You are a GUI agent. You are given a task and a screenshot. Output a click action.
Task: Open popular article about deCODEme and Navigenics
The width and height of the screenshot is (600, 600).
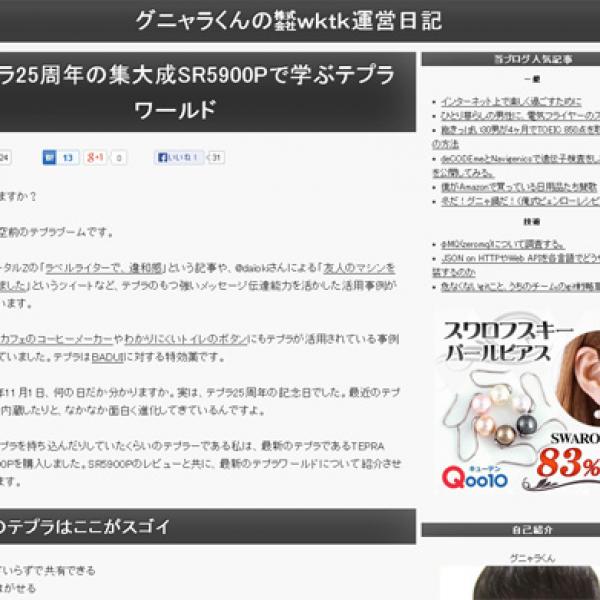520,158
